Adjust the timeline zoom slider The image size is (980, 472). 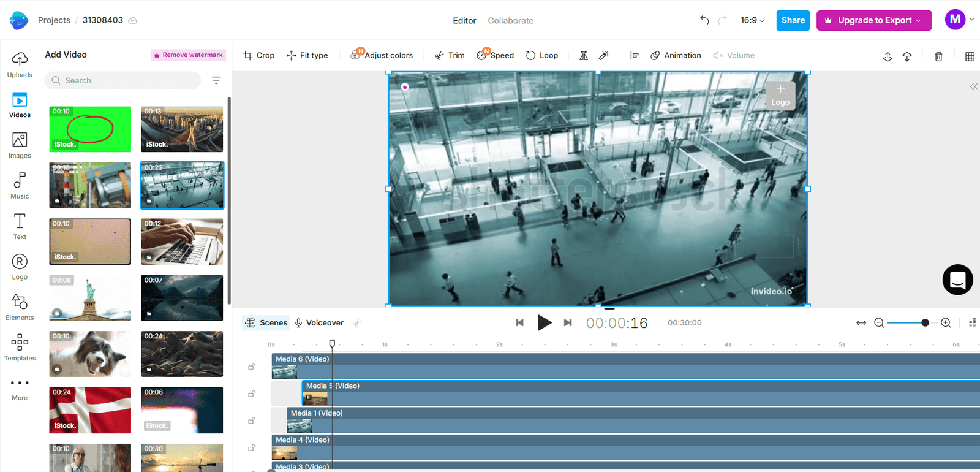(x=925, y=323)
